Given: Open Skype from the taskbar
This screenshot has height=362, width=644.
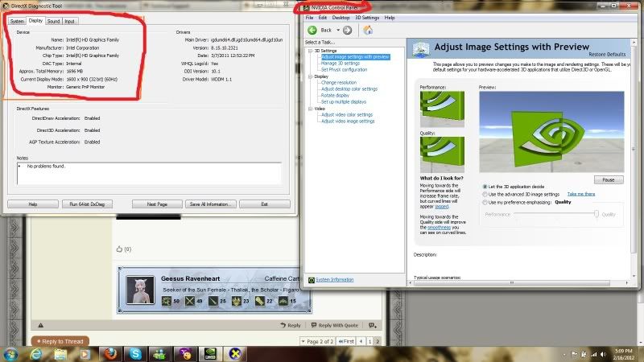Looking at the screenshot, I should pyautogui.click(x=135, y=354).
